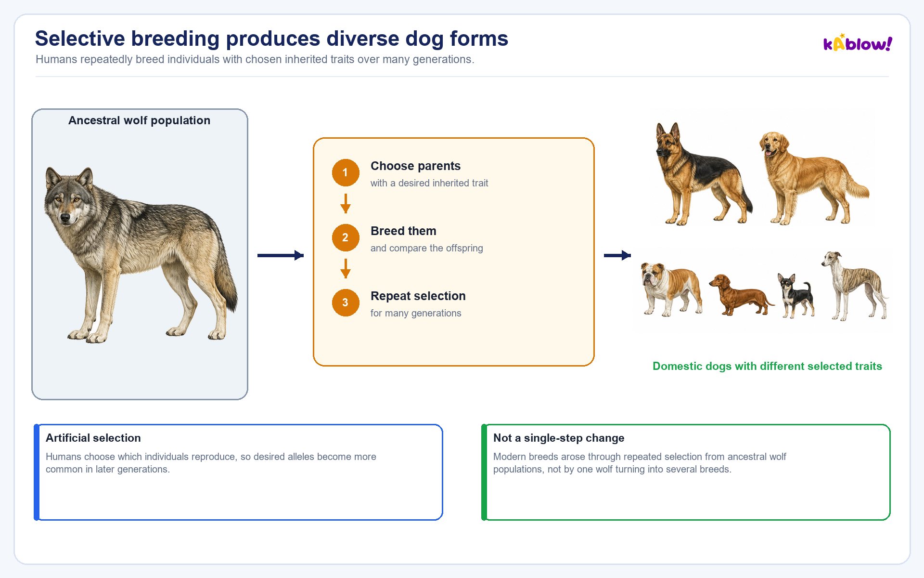Screen dimensions: 924x578
Task: Click the 'Not a single-step change' heading
Action: (559, 438)
